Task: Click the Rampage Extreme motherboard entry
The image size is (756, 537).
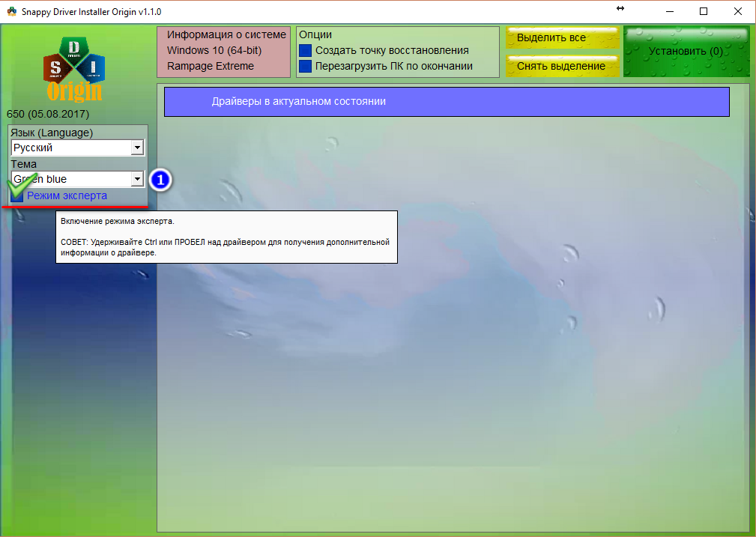Action: coord(211,66)
